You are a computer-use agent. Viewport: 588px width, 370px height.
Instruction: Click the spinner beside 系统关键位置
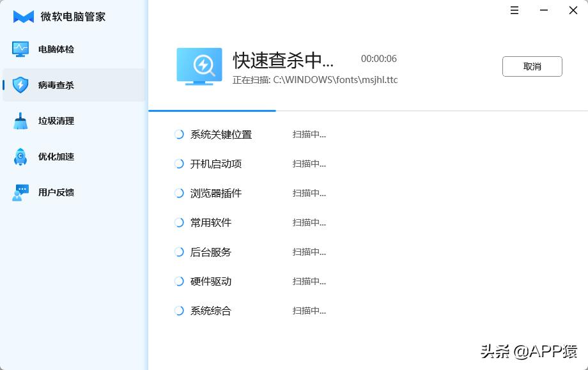pyautogui.click(x=179, y=134)
